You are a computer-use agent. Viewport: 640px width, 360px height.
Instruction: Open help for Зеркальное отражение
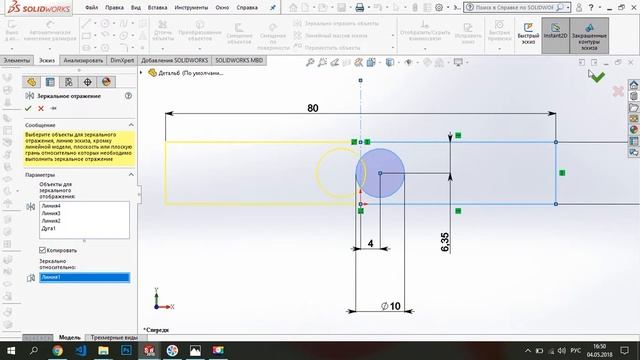128,96
